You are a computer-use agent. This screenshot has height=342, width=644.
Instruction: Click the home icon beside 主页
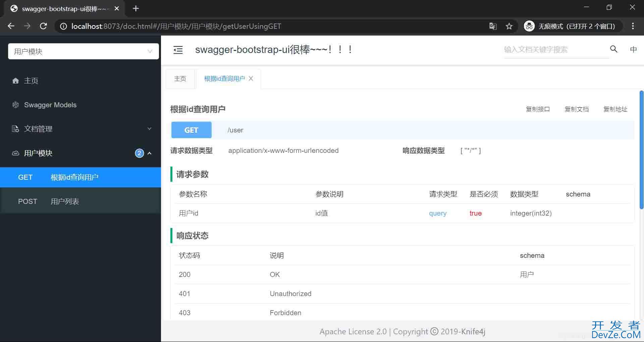(x=15, y=81)
